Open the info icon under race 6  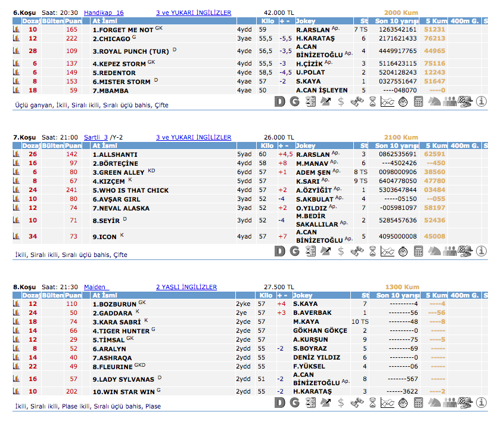(481, 102)
